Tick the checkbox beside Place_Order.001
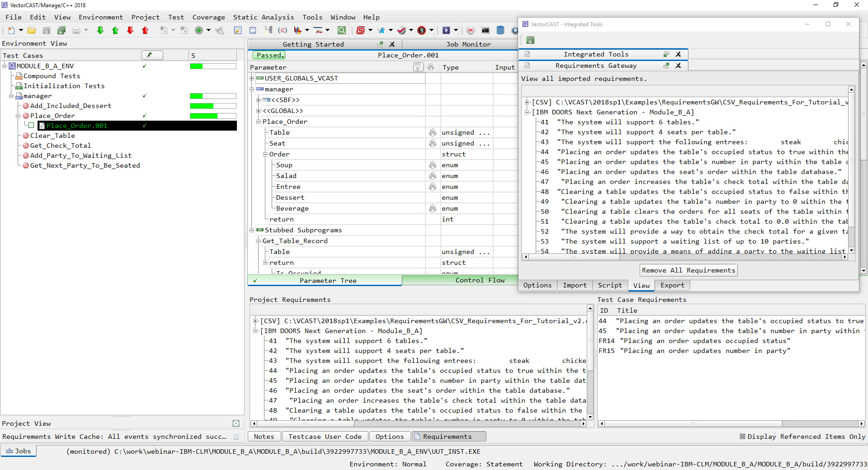868x470 pixels. point(31,126)
